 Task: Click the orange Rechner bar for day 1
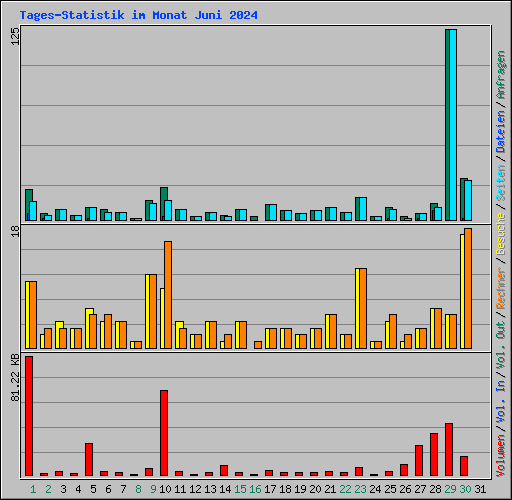tap(33, 315)
